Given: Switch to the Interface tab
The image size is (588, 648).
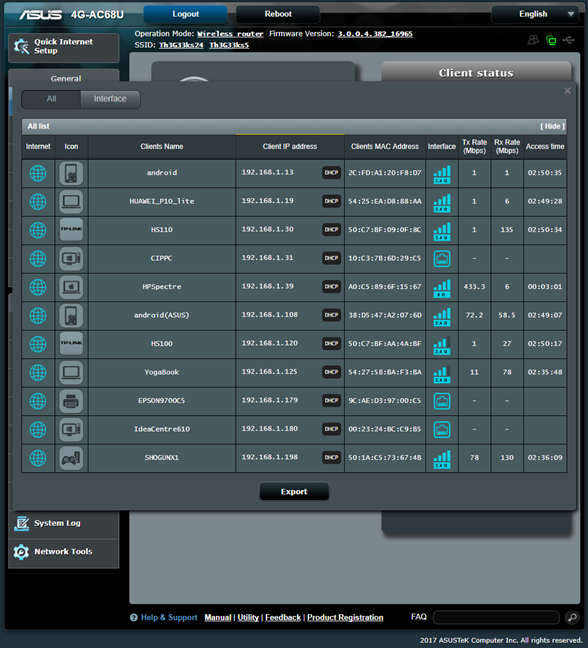Looking at the screenshot, I should click(x=110, y=99).
